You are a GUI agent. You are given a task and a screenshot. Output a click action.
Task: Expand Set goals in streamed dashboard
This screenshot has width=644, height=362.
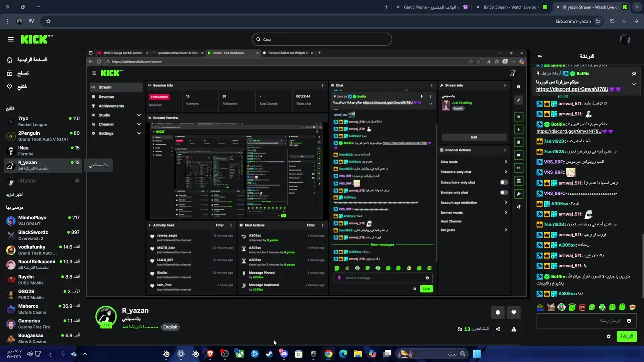pyautogui.click(x=474, y=230)
